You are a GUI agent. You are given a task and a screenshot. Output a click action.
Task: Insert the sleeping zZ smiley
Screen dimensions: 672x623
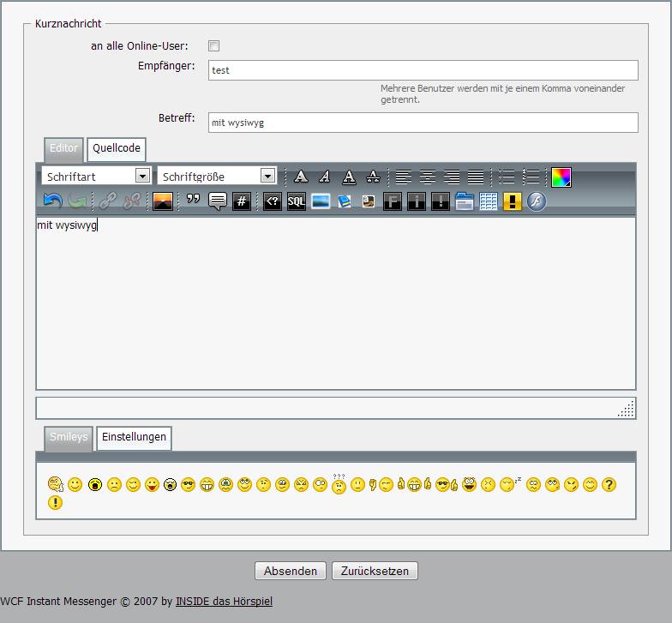point(510,483)
